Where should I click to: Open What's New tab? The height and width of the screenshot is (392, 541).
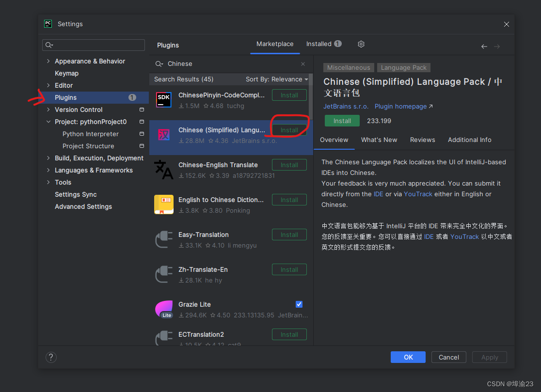tap(379, 140)
